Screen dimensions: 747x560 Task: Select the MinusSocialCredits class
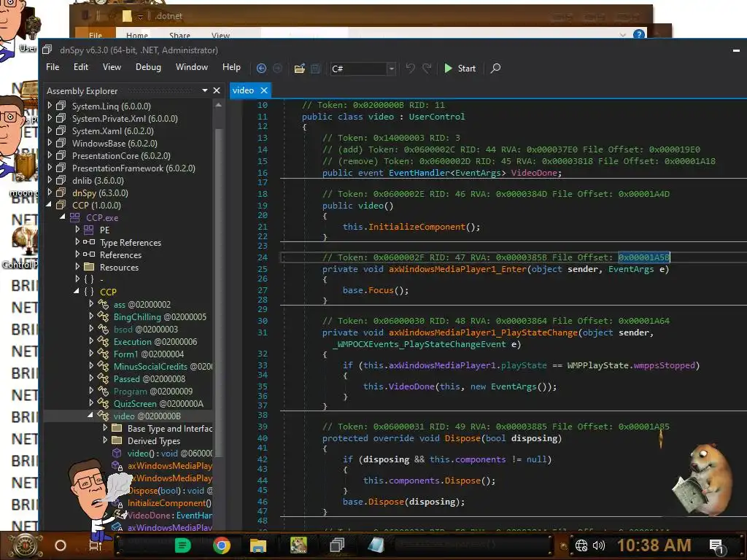(163, 366)
